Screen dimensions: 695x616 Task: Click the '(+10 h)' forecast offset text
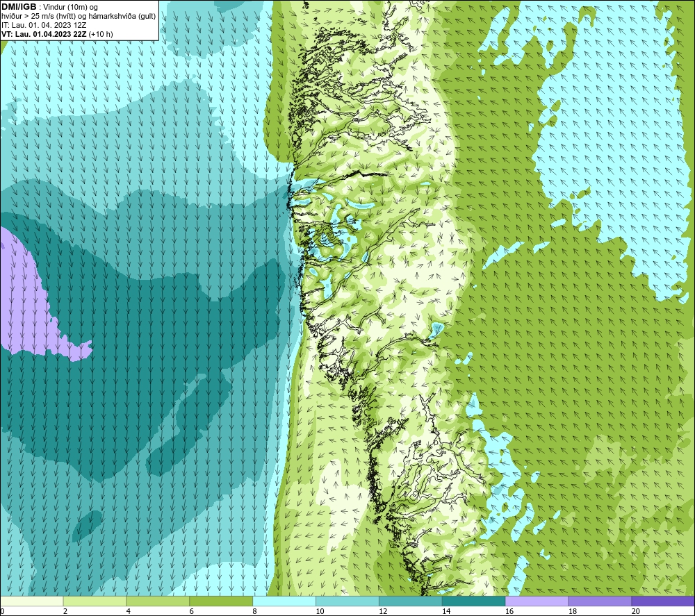coord(101,34)
